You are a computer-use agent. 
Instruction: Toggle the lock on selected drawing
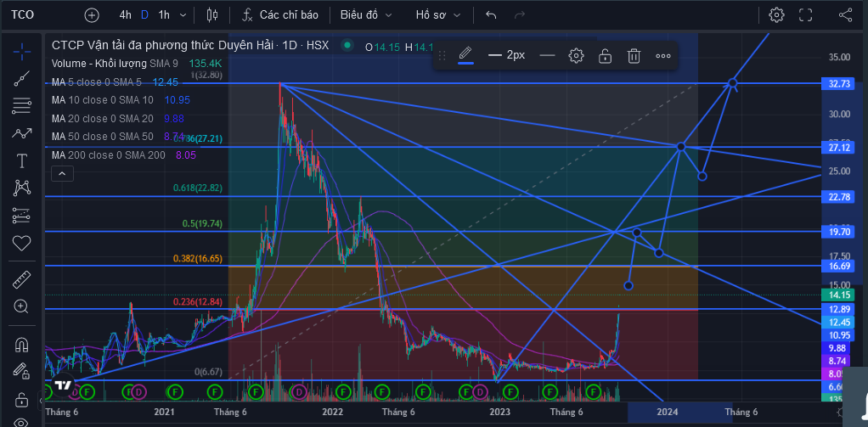[605, 55]
